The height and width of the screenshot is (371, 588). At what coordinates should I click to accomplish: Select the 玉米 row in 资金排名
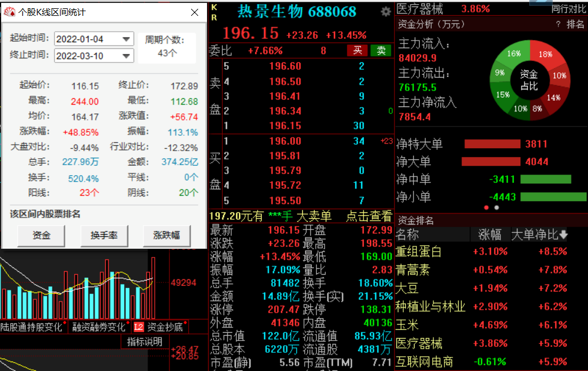(491, 325)
